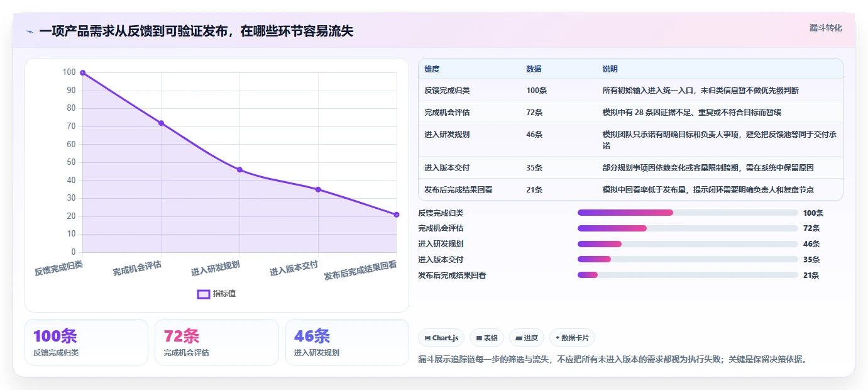Click the 数据卡片 chip

[572, 338]
